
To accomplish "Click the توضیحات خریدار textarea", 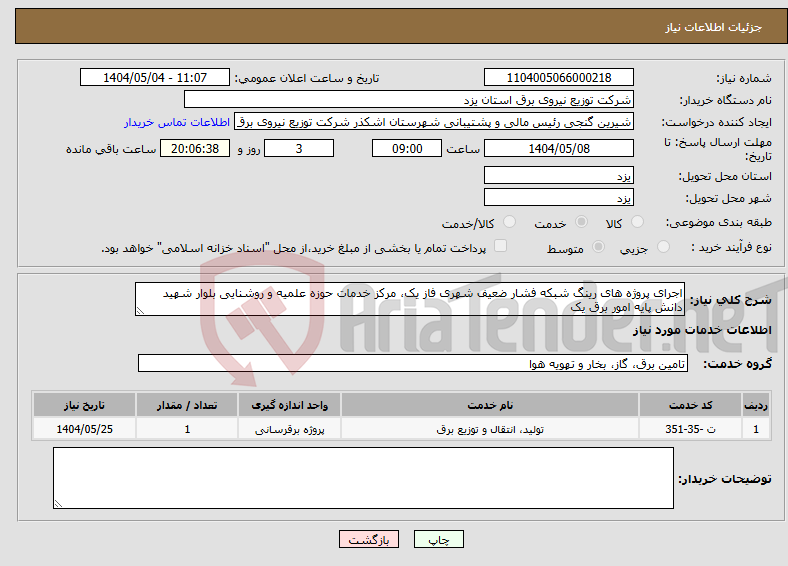I will click(363, 478).
